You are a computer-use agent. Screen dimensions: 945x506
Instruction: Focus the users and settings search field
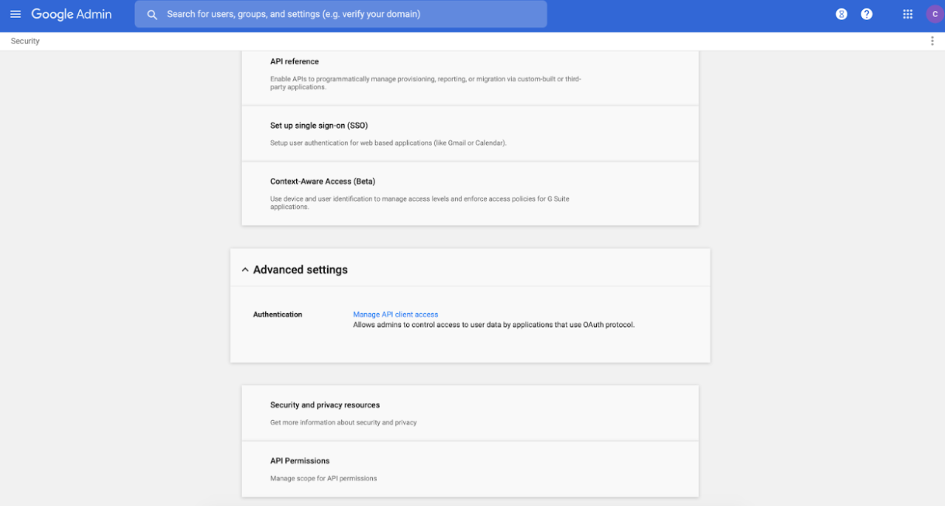click(341, 14)
